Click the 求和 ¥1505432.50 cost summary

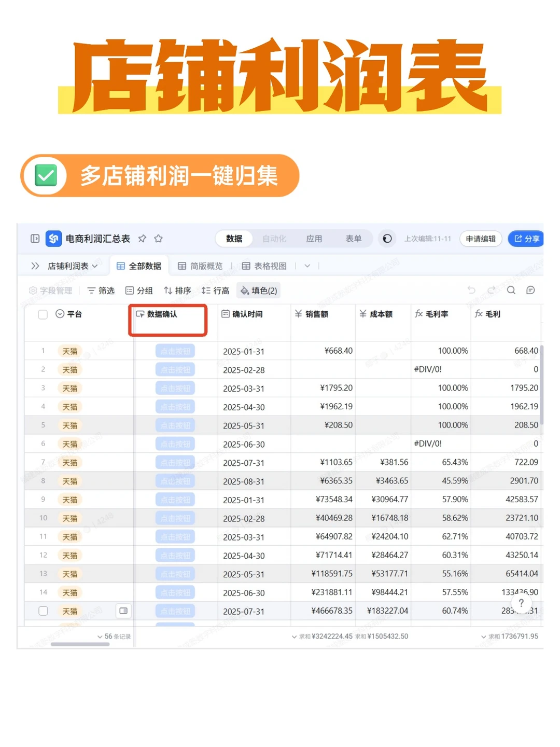(382, 637)
